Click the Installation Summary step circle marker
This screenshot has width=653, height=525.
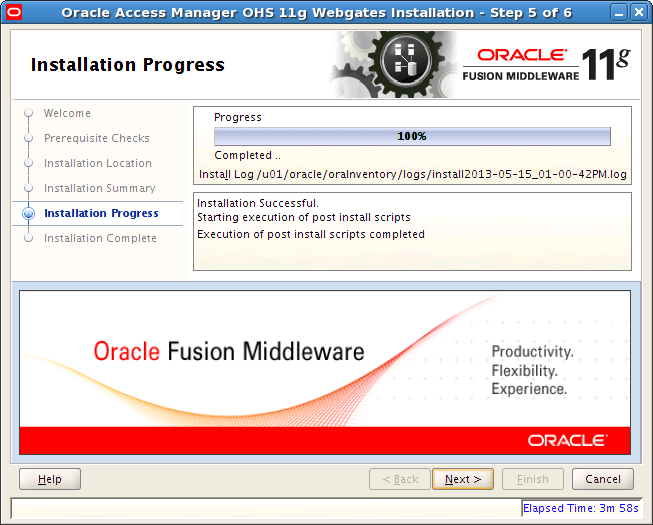28,188
